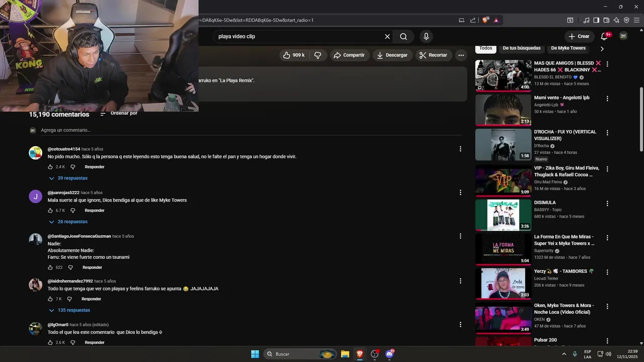Screen dimensions: 644x362
Task: Show hidden system tray icons
Action: point(564,354)
